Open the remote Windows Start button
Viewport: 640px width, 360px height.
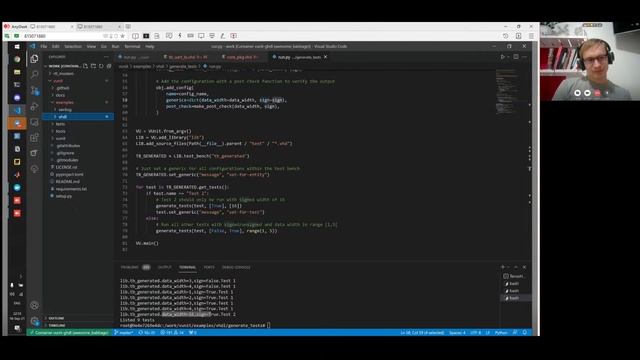tap(17, 47)
